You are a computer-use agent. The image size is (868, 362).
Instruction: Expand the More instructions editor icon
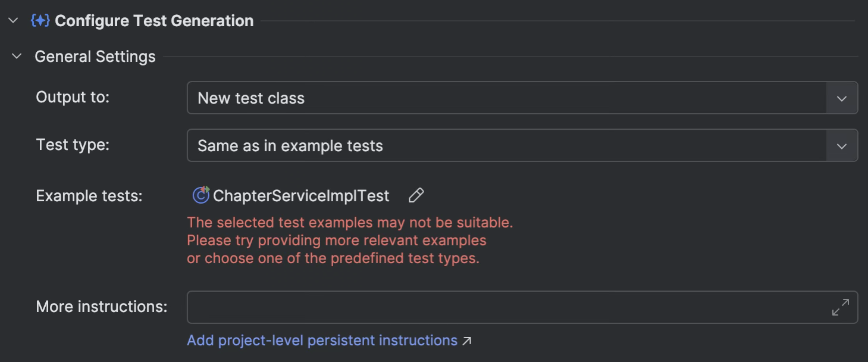click(x=840, y=307)
